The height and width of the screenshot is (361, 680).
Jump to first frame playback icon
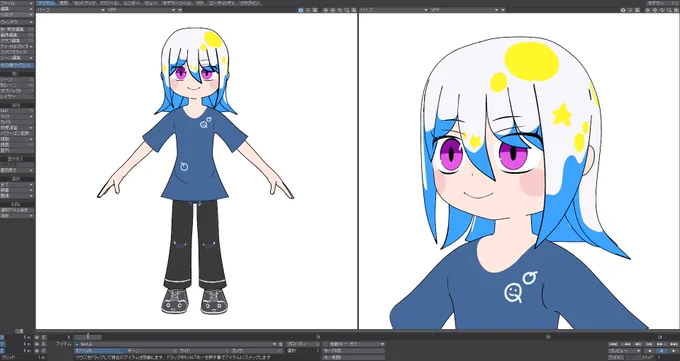[613, 344]
